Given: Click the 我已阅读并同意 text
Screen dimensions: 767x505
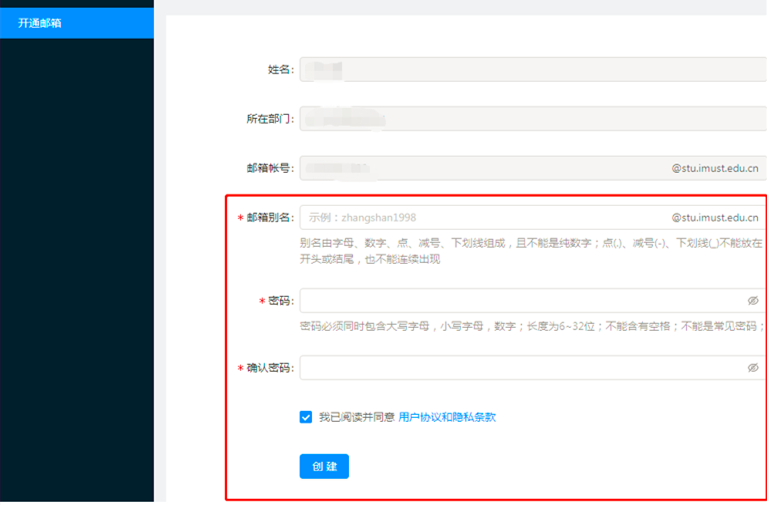Looking at the screenshot, I should pyautogui.click(x=357, y=417).
